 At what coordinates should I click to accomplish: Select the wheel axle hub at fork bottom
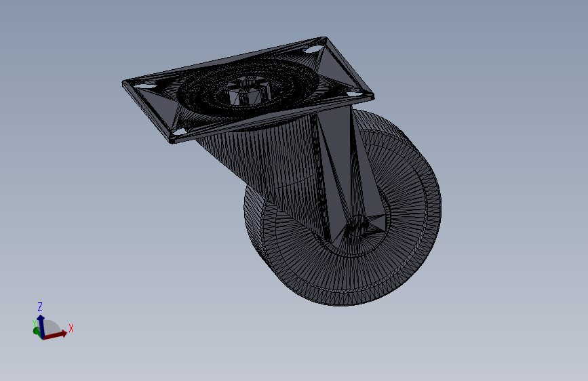(356, 227)
